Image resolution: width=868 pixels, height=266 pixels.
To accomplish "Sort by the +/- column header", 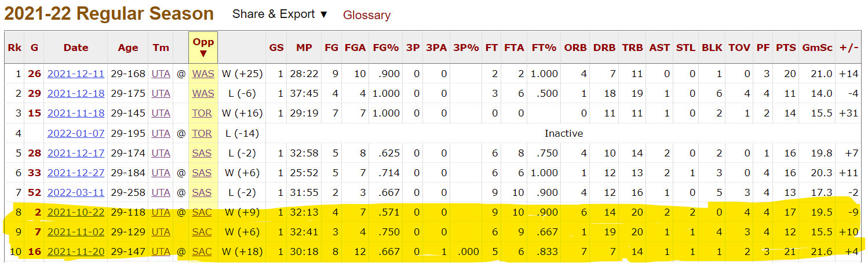I will [848, 48].
